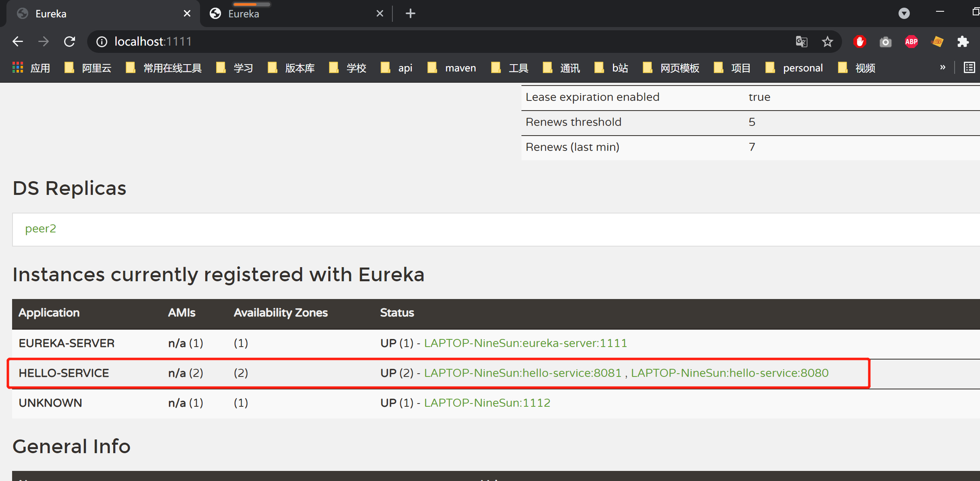View site information icon in address bar

(x=102, y=42)
